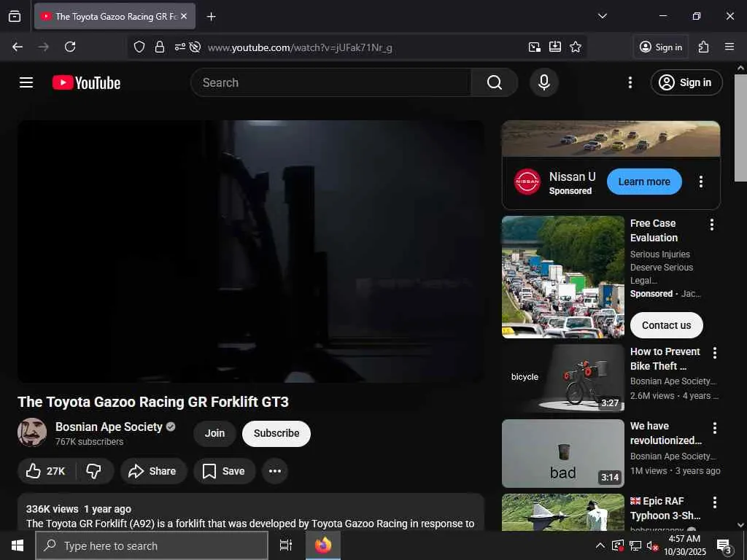The height and width of the screenshot is (560, 747).
Task: Join the Bosnian Ape Society channel
Action: click(x=214, y=433)
